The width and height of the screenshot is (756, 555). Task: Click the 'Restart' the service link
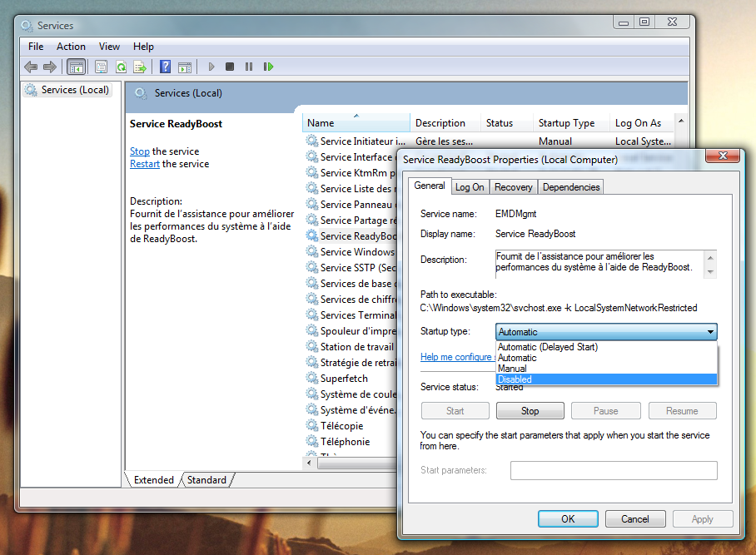(145, 164)
